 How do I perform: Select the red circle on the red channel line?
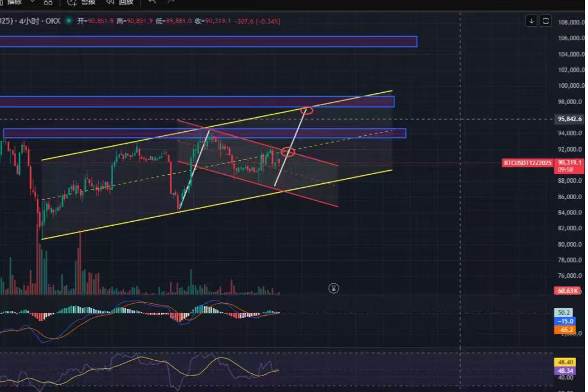tap(288, 152)
